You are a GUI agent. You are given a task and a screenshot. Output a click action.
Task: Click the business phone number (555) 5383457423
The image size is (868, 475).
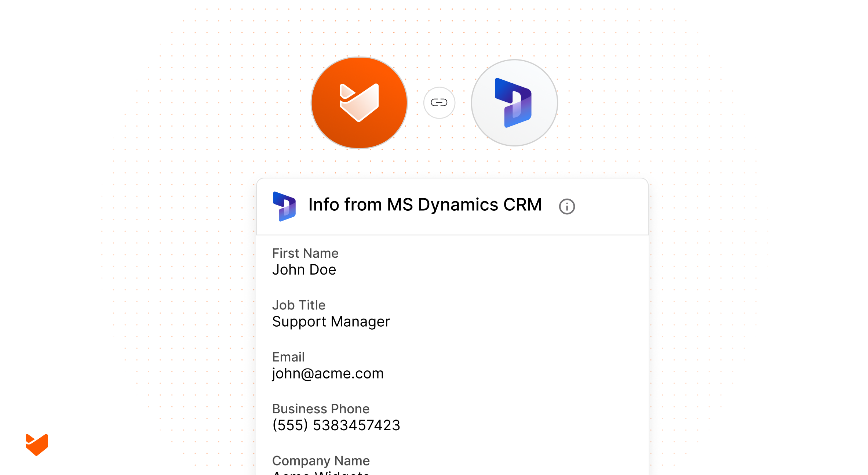[x=336, y=425]
